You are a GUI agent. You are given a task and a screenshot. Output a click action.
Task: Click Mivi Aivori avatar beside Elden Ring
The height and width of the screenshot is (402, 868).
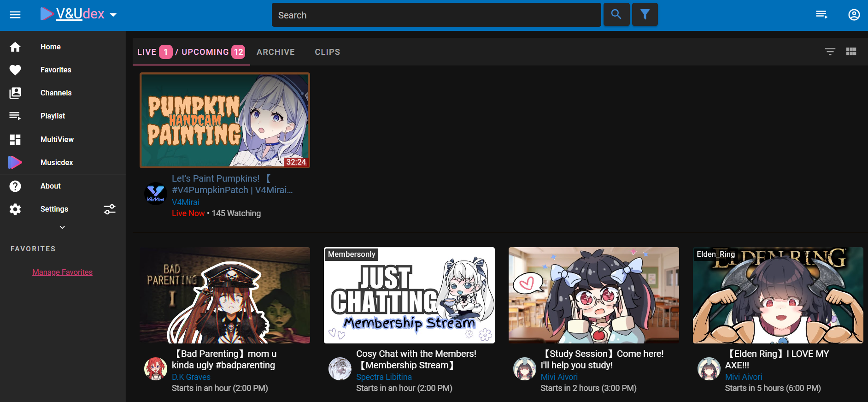[x=709, y=369]
